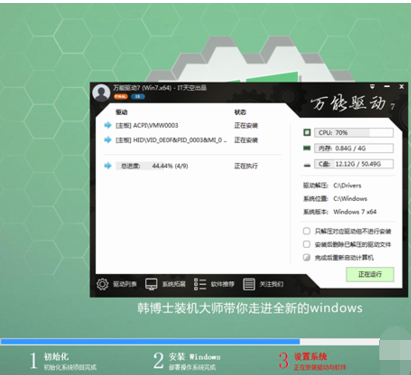Click the 状态 column header
Viewport: 411px width, 375px height.
tap(240, 112)
